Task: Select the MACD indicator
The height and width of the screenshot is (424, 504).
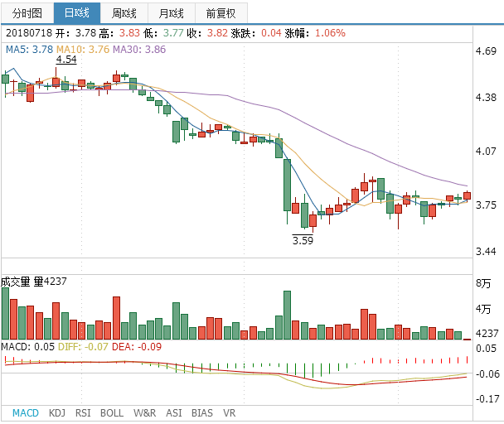Action: pos(26,412)
